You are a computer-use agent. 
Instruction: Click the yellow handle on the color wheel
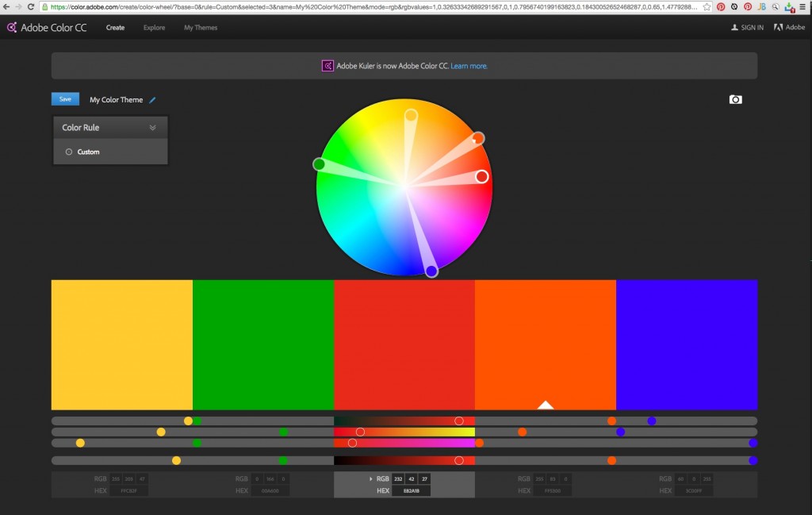point(411,115)
